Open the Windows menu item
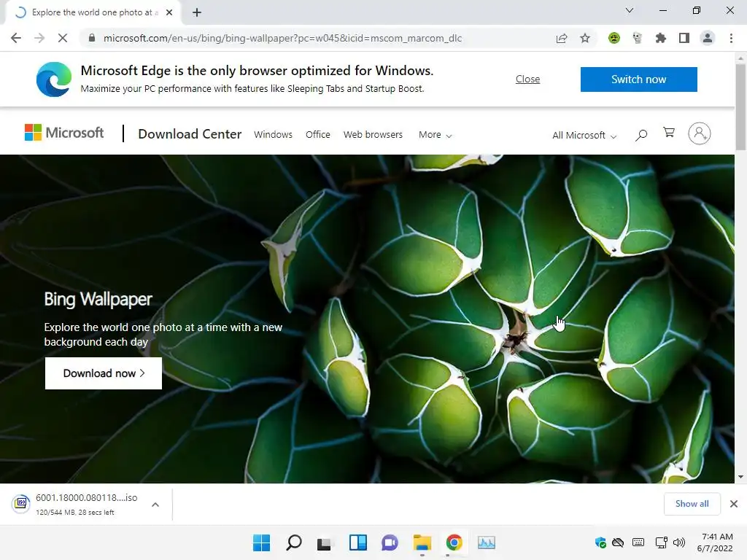The height and width of the screenshot is (560, 747). (x=273, y=135)
